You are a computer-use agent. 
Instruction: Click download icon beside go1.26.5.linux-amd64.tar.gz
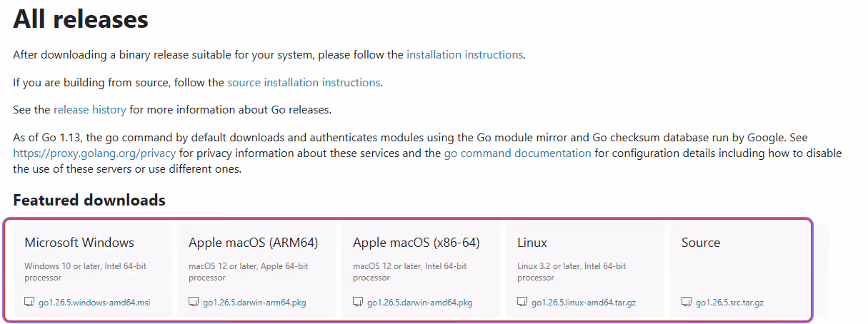point(522,302)
